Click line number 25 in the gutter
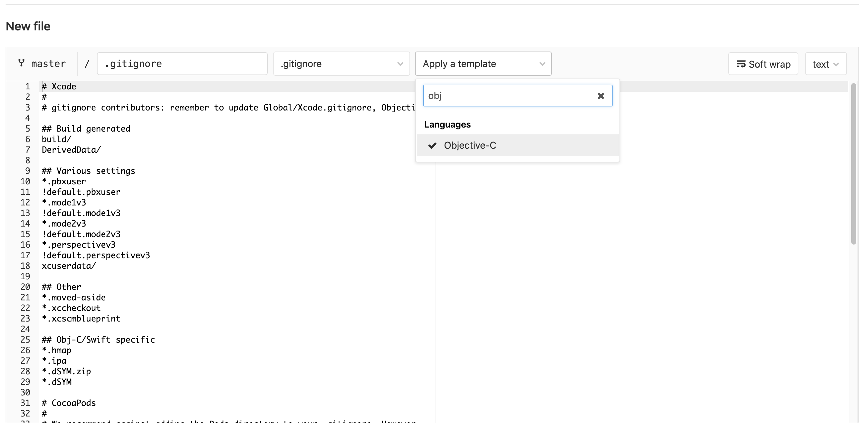868x432 pixels. click(x=25, y=340)
